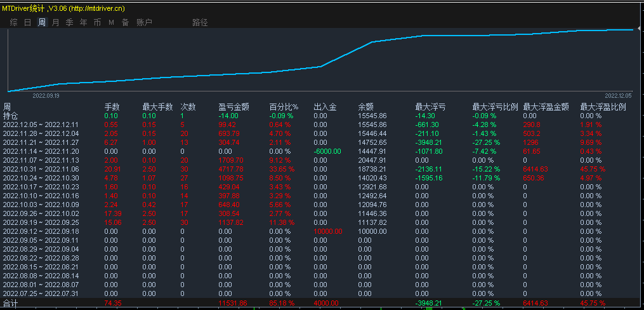Screen dimensions: 644x310
Task: Click the -6000.00 withdrawal value
Action: [327, 151]
